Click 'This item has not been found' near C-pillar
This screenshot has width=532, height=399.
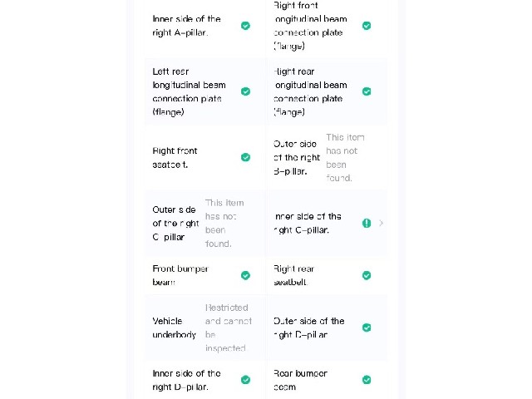click(224, 224)
